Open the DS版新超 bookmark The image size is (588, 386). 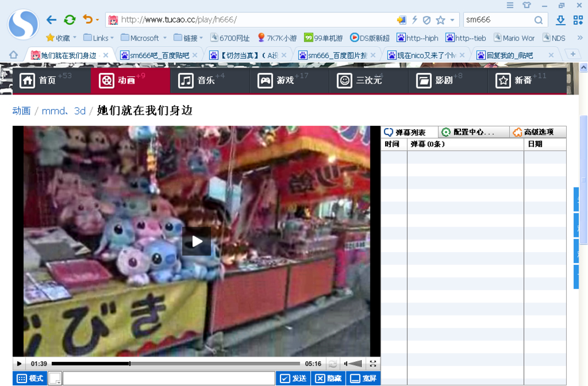pos(370,38)
